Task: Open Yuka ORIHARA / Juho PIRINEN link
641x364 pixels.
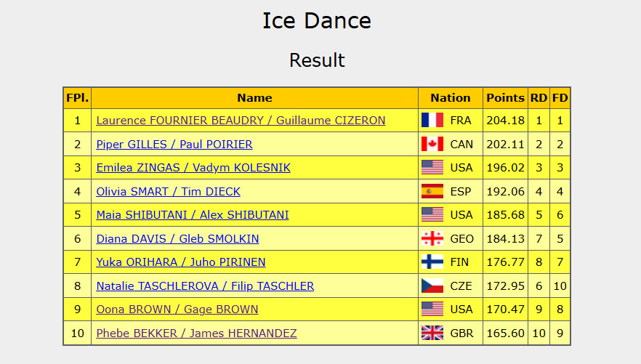Action: click(181, 262)
